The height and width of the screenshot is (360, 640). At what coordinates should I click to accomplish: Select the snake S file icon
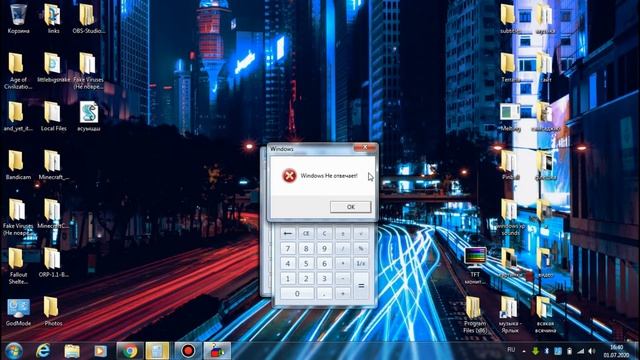coord(89,116)
